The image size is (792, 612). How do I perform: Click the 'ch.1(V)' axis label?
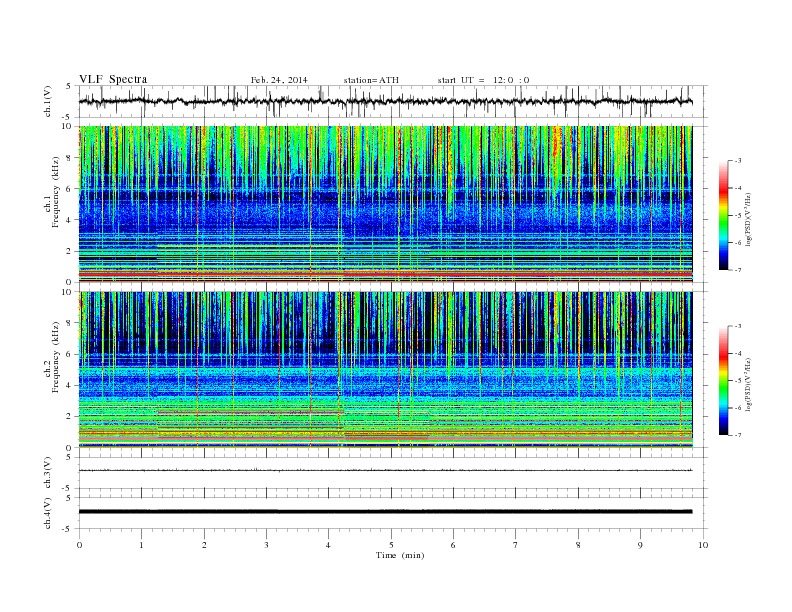click(x=48, y=101)
